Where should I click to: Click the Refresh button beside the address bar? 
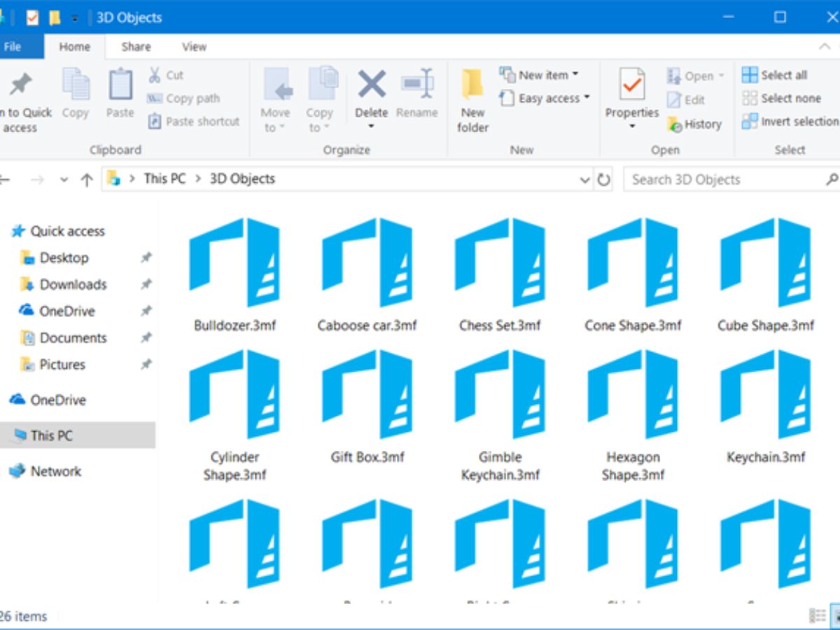[603, 179]
